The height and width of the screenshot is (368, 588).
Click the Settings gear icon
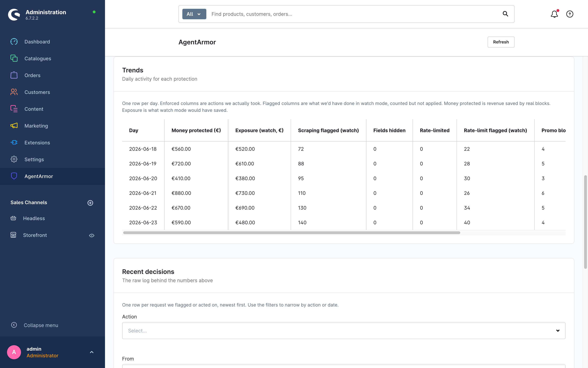point(14,159)
